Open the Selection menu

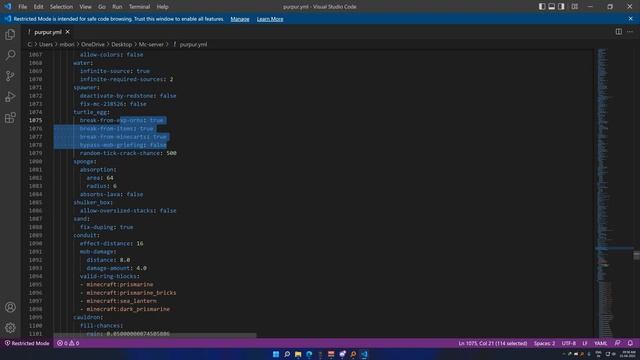tap(61, 7)
